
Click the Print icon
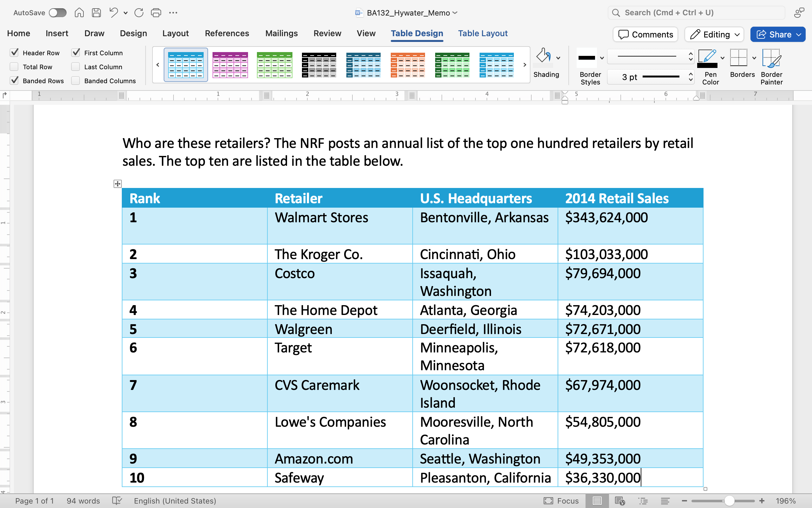[156, 13]
